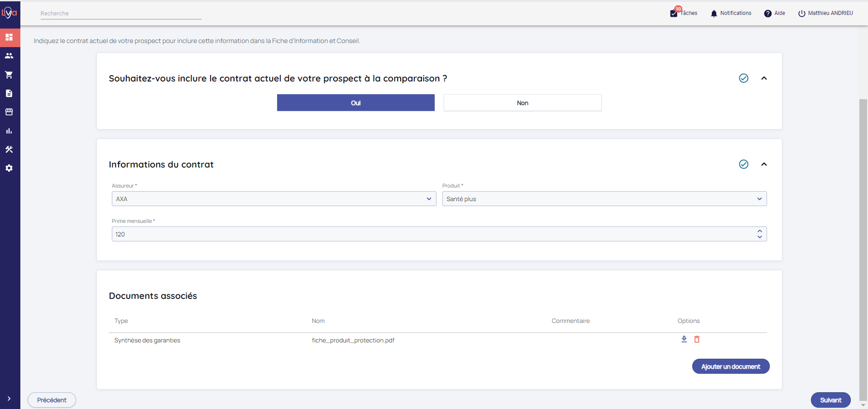Go to next step with Suivant
The height and width of the screenshot is (409, 868).
pos(830,400)
